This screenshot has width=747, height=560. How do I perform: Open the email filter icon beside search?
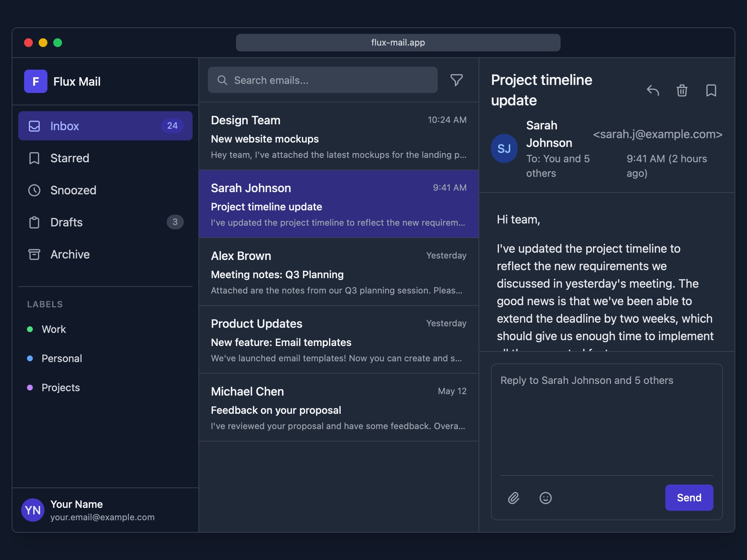pyautogui.click(x=457, y=79)
